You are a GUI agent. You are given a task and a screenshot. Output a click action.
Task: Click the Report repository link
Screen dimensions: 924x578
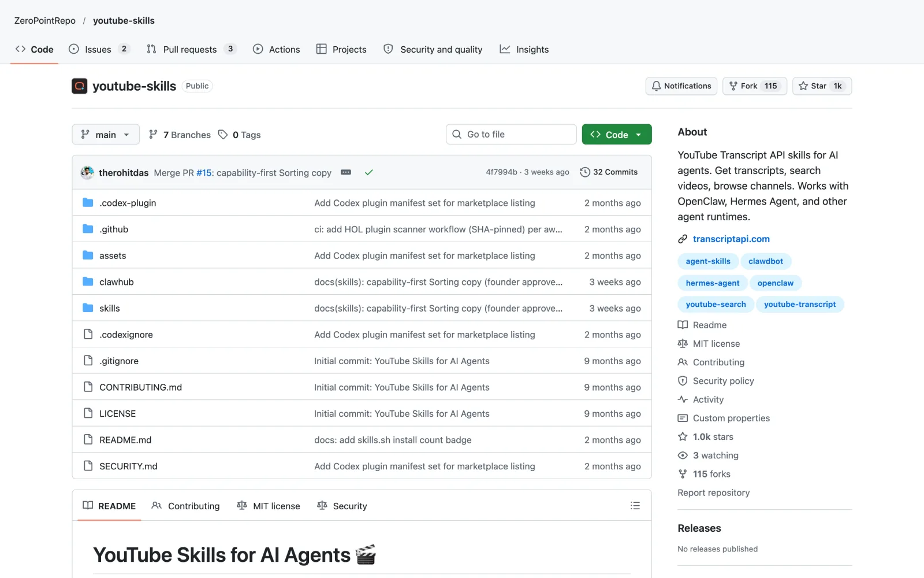coord(714,492)
